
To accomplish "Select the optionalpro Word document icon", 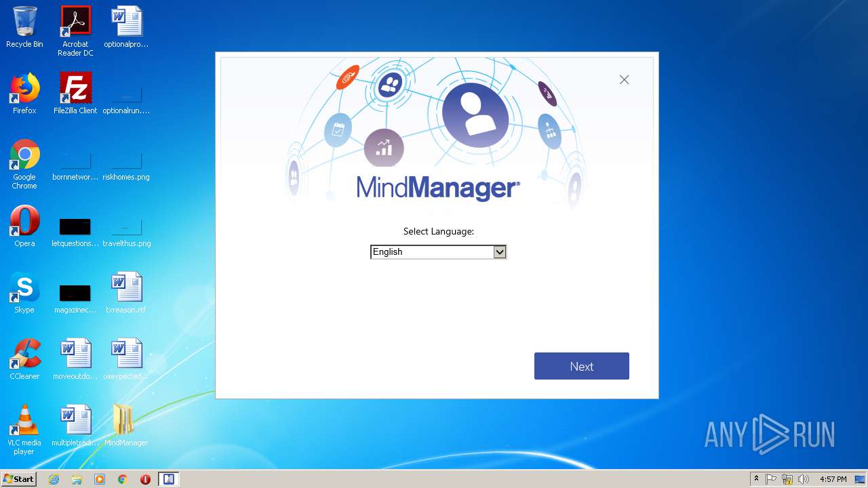I will click(126, 27).
